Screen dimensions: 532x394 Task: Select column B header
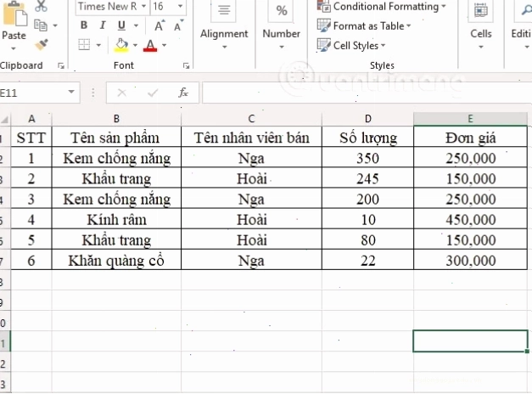click(116, 119)
